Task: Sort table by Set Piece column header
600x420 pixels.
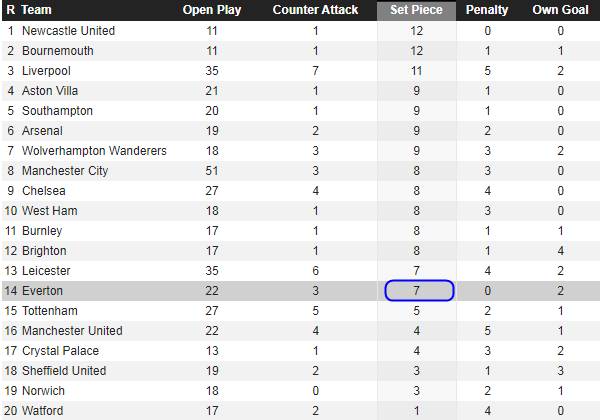Action: tap(416, 10)
